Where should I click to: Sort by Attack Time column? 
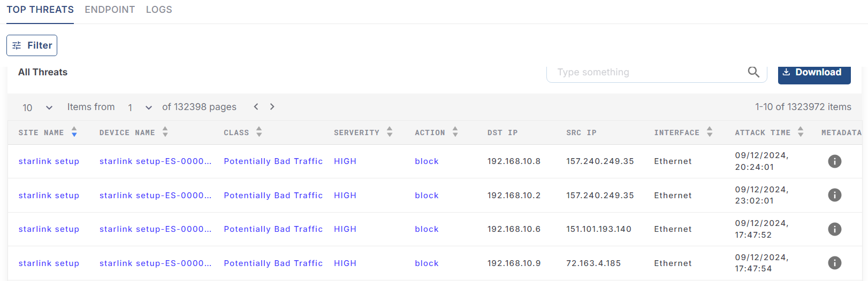coord(801,132)
